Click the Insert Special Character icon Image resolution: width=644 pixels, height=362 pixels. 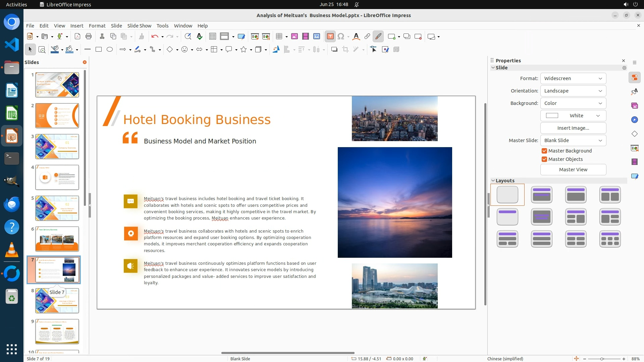click(341, 37)
